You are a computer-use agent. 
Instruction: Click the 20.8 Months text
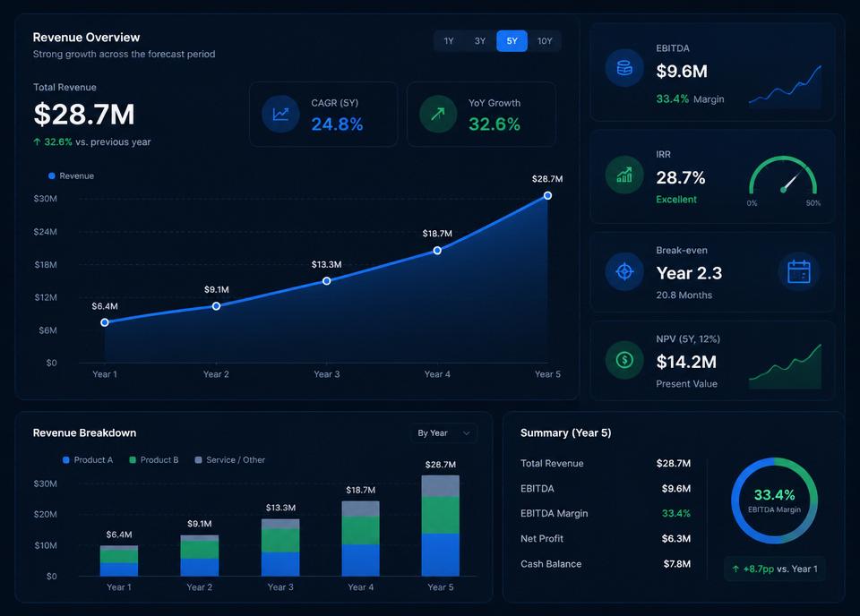pyautogui.click(x=684, y=295)
